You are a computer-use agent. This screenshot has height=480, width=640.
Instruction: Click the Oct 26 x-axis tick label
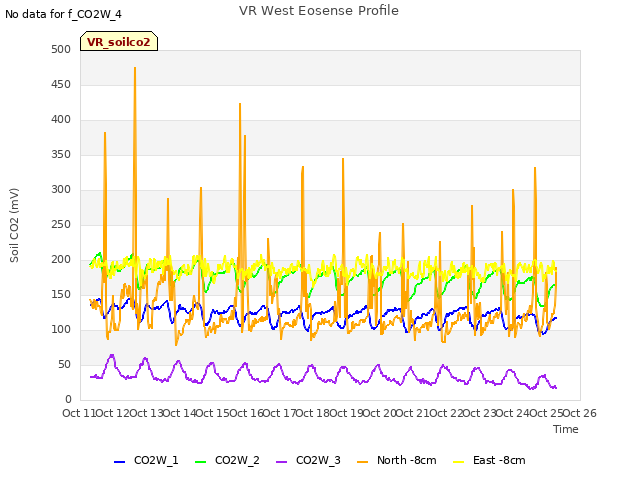coord(579,413)
